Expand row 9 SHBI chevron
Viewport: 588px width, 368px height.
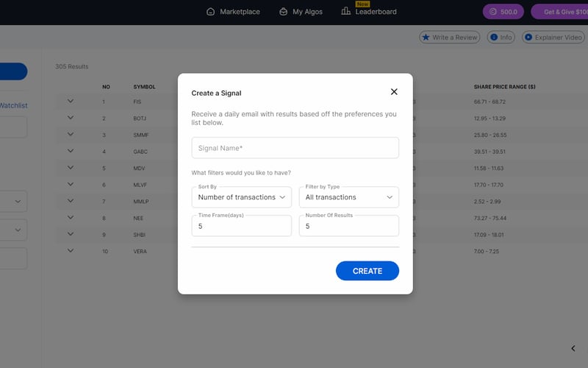(71, 234)
